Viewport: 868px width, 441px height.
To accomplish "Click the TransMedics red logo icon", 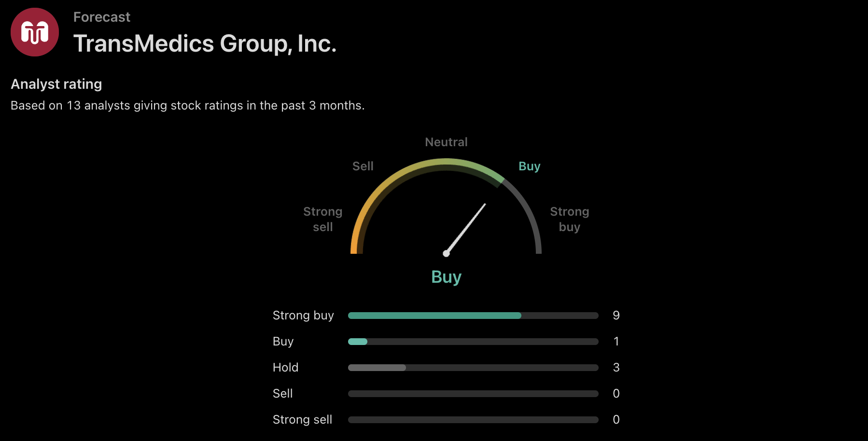I will point(35,32).
